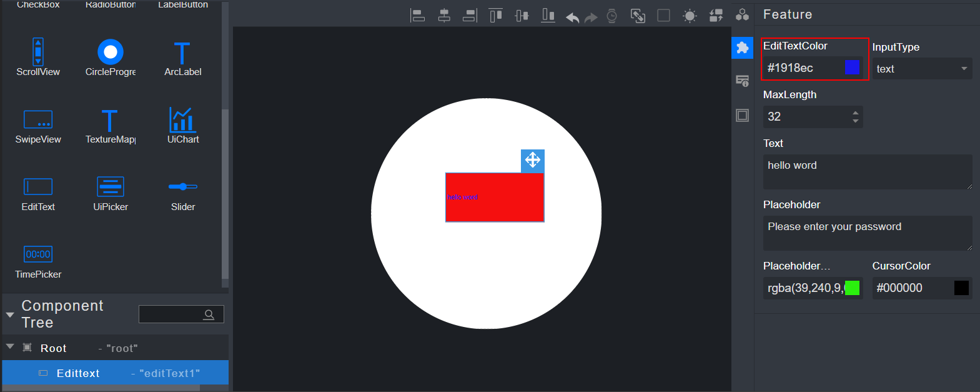
Task: Collapse the Component Tree panel
Action: (10, 314)
